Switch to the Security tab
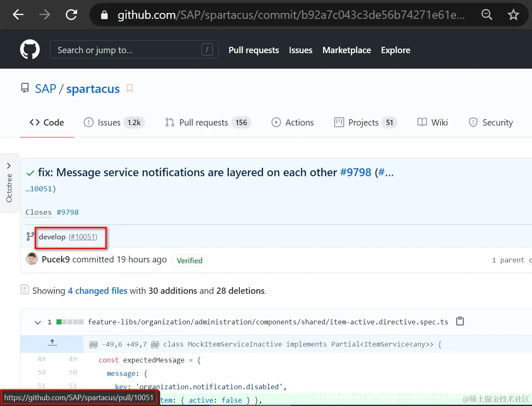 pos(491,122)
